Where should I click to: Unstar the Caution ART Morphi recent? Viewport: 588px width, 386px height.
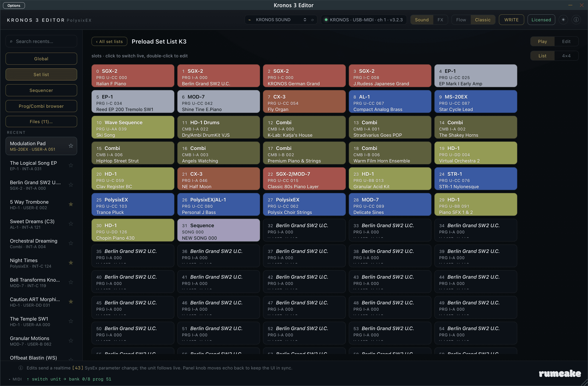(x=71, y=302)
